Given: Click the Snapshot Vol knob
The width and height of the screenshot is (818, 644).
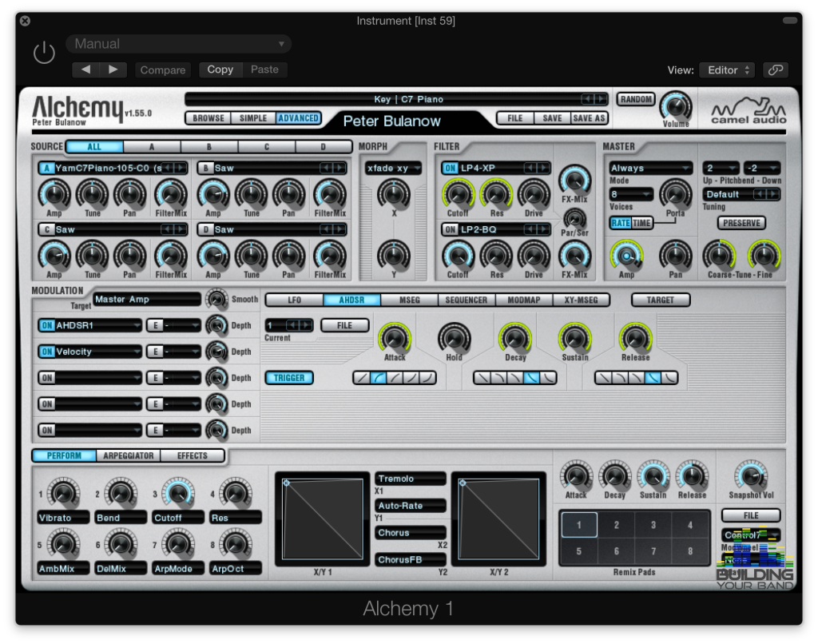Looking at the screenshot, I should point(751,475).
